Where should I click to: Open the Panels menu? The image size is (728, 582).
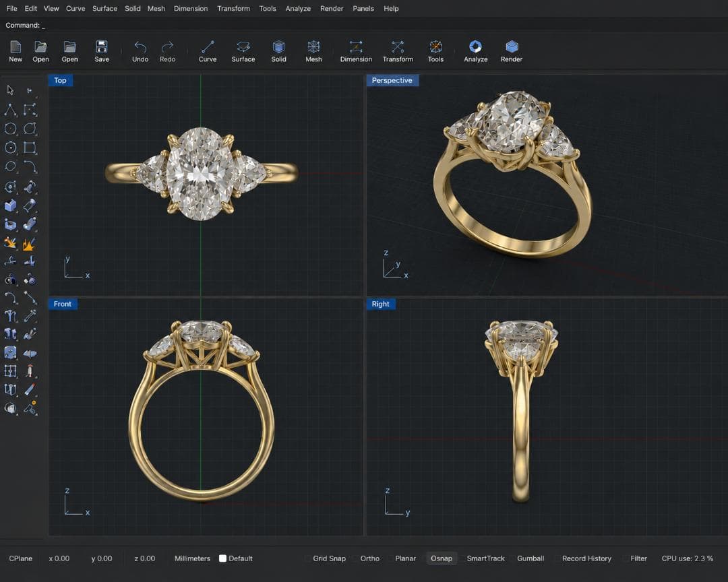pos(363,8)
